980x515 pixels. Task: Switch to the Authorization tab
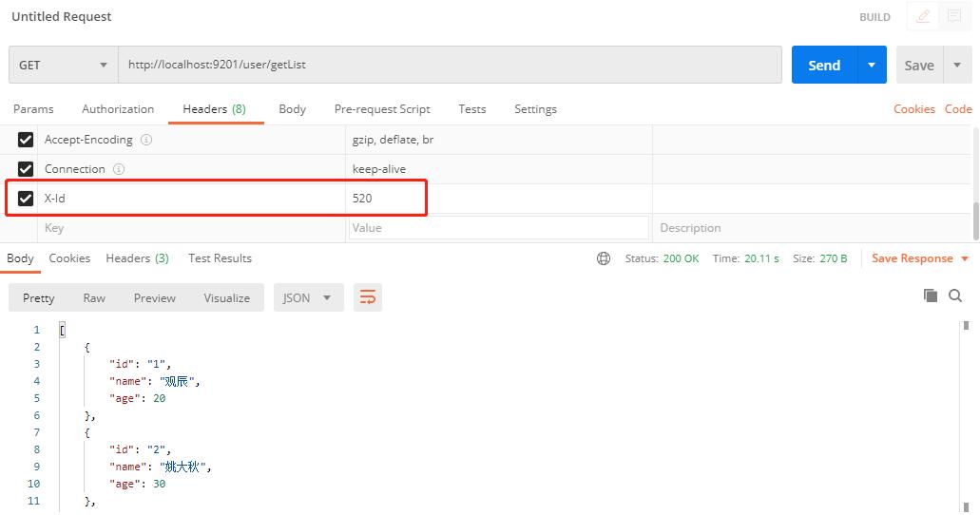coord(118,109)
